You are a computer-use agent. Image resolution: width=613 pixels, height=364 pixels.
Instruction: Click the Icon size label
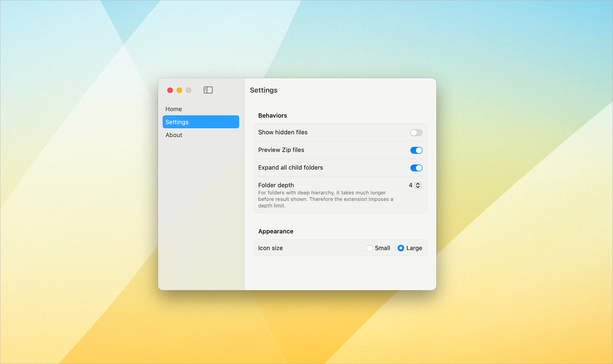(x=270, y=248)
